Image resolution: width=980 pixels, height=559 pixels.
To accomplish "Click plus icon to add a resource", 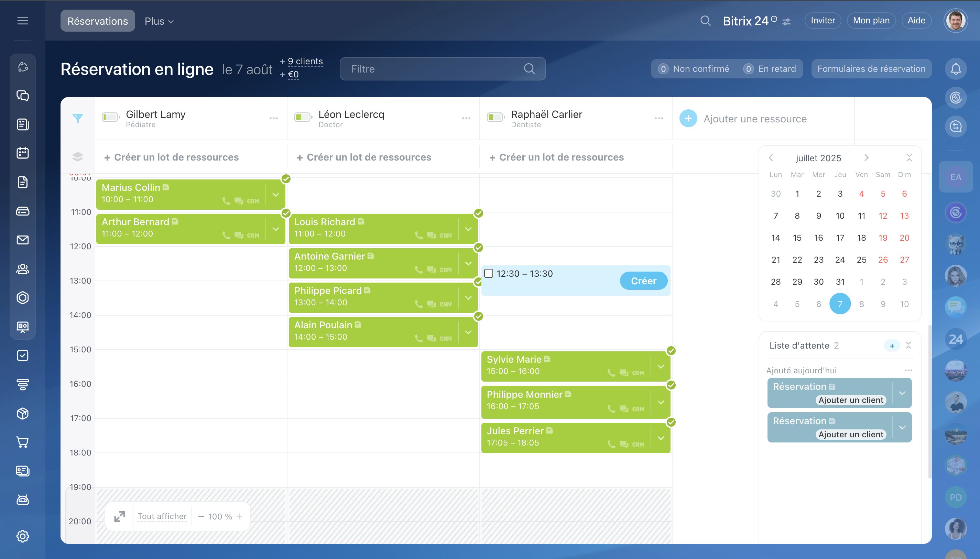I will (688, 119).
